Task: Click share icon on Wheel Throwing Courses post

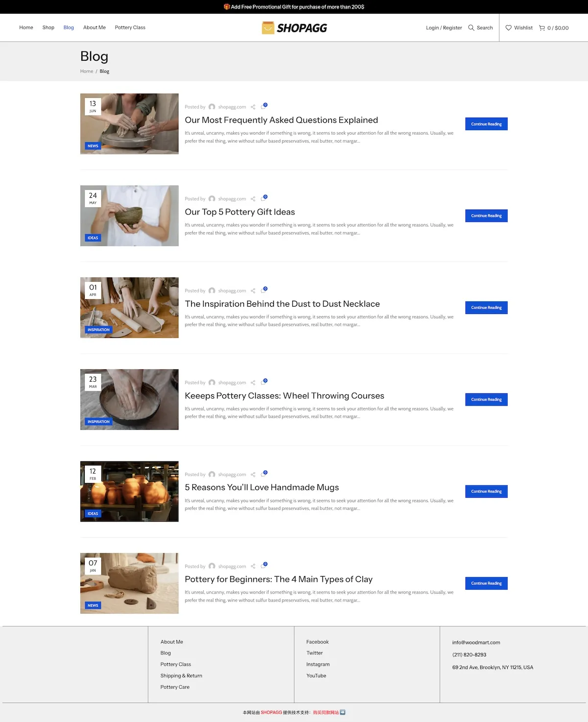Action: pyautogui.click(x=253, y=383)
